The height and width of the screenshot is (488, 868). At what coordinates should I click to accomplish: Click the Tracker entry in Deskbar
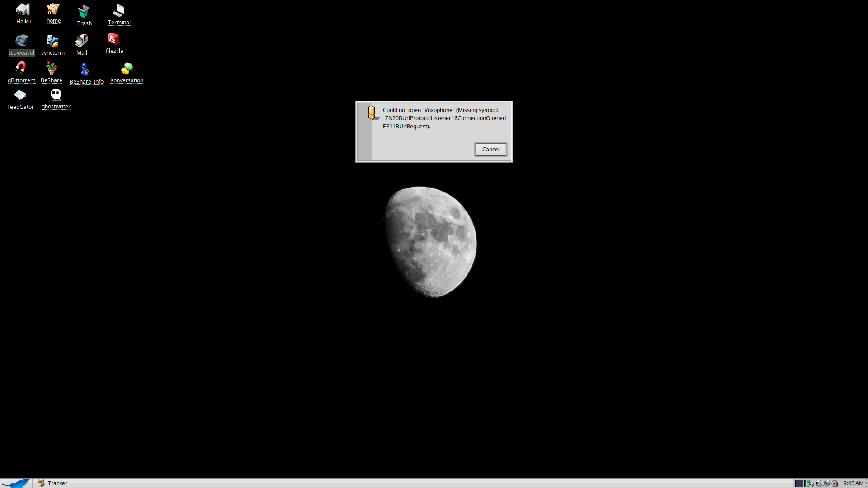[x=57, y=483]
